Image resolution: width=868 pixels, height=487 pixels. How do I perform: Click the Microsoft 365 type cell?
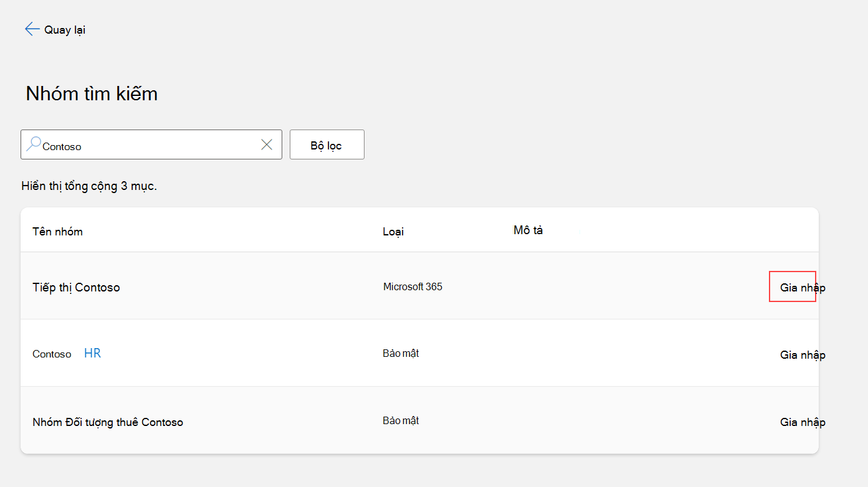[413, 287]
